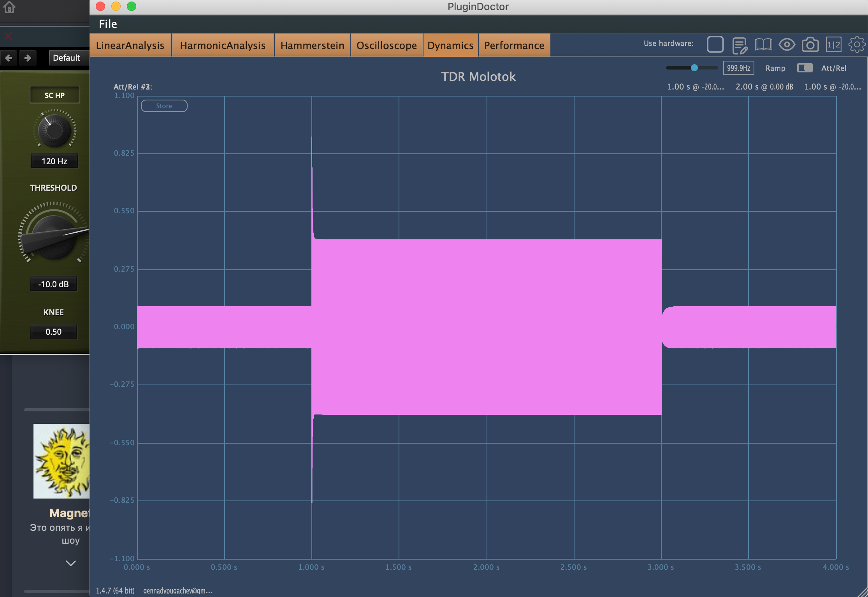Toggle the Ramp / Att/Rel switch
This screenshot has height=597, width=868.
804,68
